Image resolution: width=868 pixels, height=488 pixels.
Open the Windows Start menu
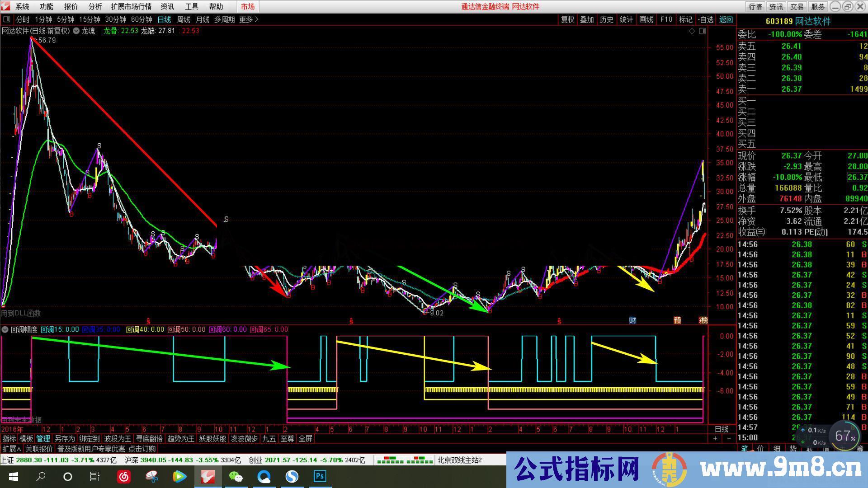[13, 476]
